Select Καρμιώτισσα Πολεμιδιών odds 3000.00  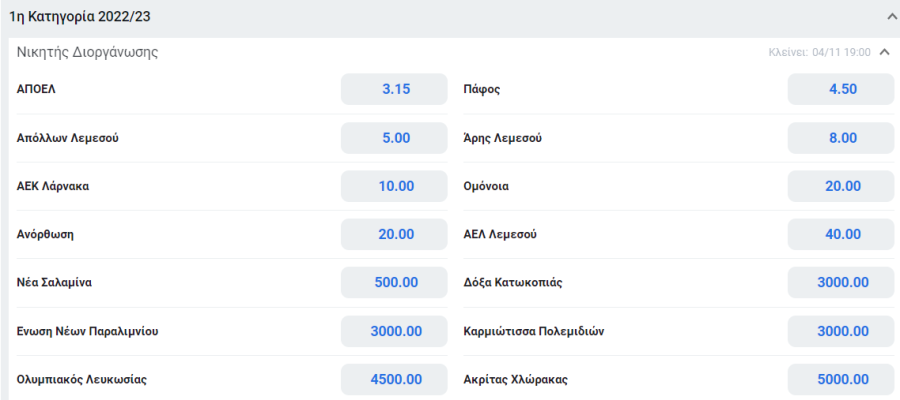pos(841,331)
